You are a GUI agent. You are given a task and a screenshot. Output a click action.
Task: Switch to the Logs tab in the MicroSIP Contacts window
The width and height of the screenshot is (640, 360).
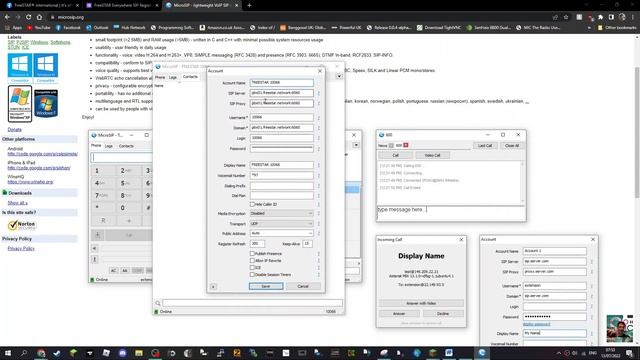coord(173,77)
